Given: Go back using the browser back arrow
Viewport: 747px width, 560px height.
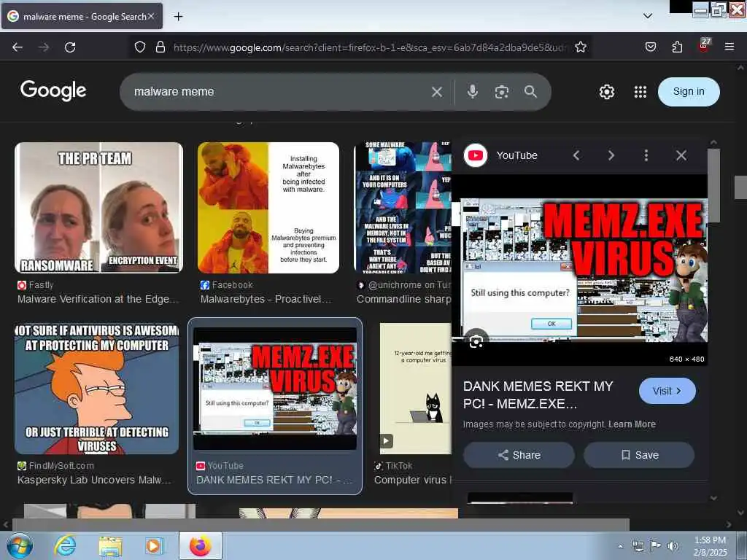Looking at the screenshot, I should 18,47.
